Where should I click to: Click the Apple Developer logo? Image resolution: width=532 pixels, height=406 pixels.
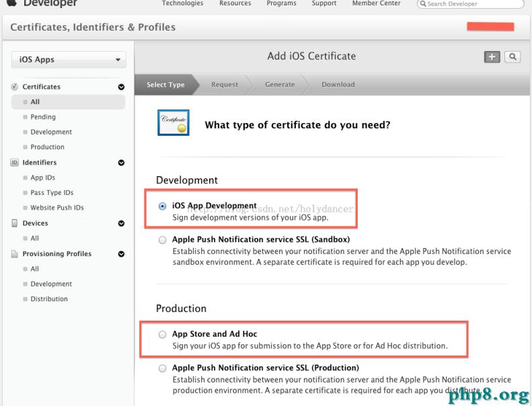coord(42,3)
